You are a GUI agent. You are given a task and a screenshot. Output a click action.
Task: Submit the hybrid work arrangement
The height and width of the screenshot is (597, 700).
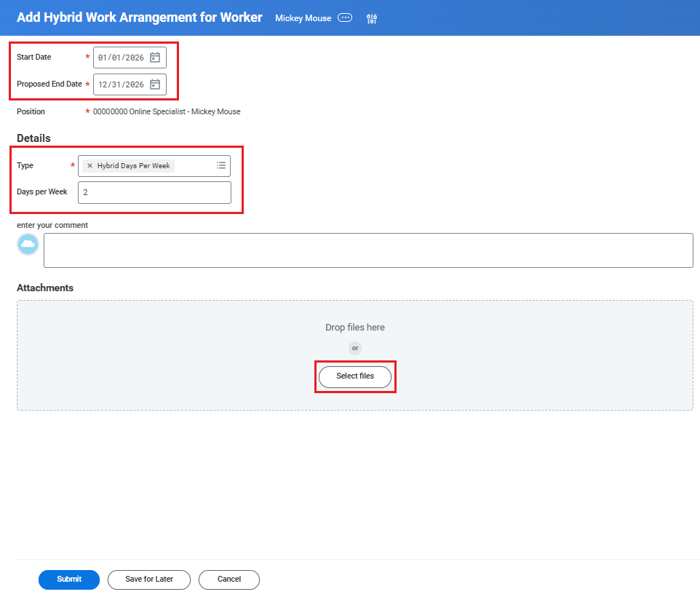(x=69, y=580)
